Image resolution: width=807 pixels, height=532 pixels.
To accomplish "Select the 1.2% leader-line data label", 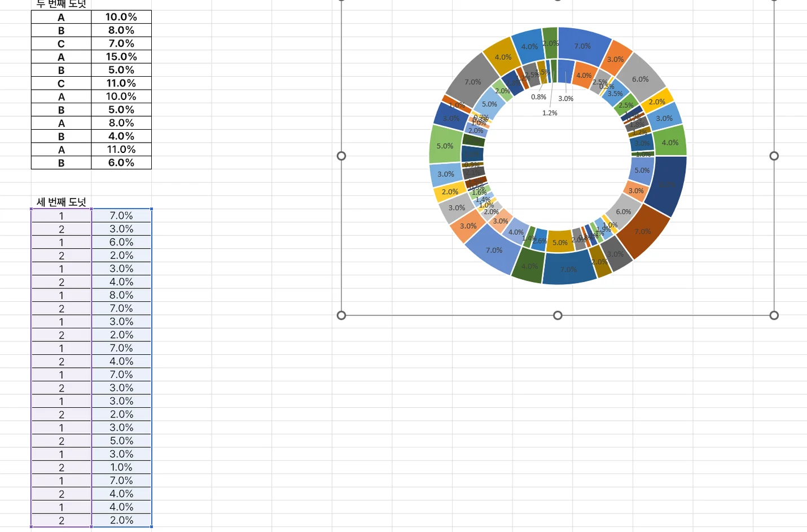I will pyautogui.click(x=550, y=113).
